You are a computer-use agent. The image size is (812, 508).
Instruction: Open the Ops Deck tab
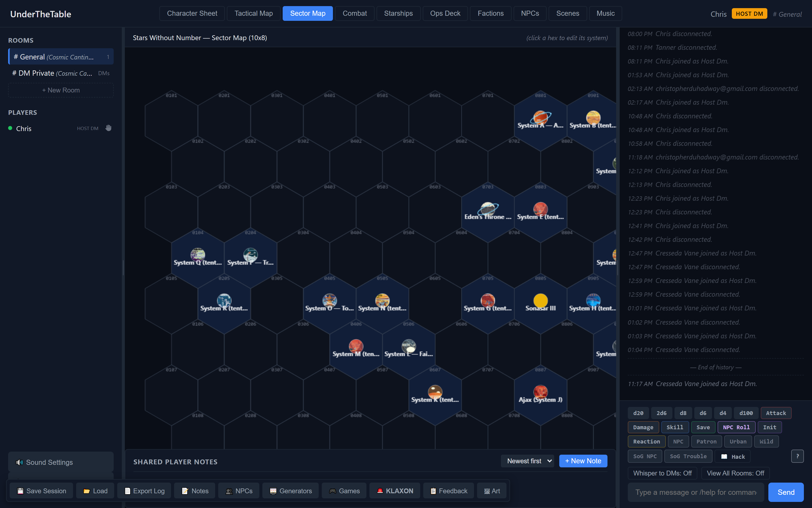click(445, 13)
